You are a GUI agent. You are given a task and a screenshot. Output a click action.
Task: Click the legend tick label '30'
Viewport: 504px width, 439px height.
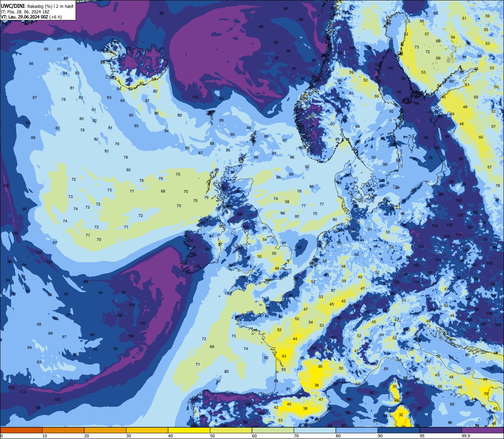[128, 435]
